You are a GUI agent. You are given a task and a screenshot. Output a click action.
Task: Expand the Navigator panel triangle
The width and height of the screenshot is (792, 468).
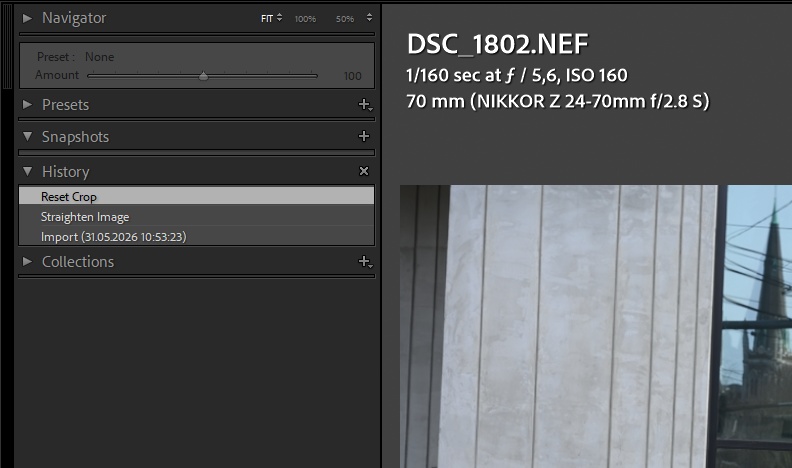[27, 18]
